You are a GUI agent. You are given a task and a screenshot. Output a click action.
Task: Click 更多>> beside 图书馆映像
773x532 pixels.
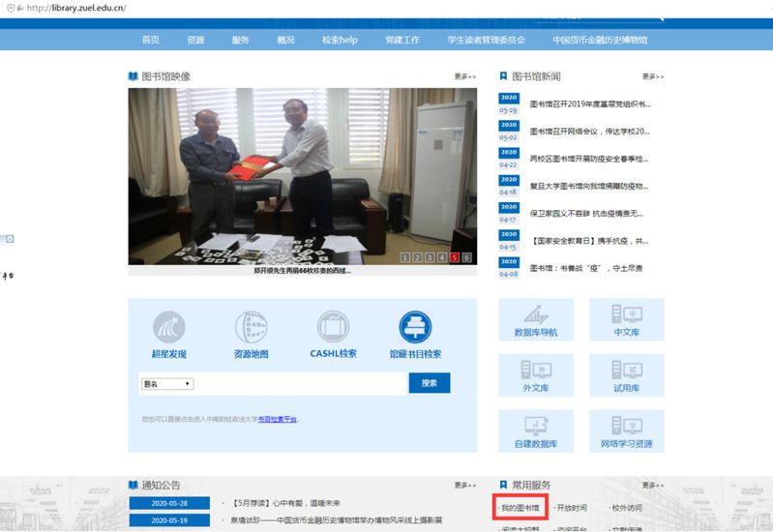(x=465, y=76)
